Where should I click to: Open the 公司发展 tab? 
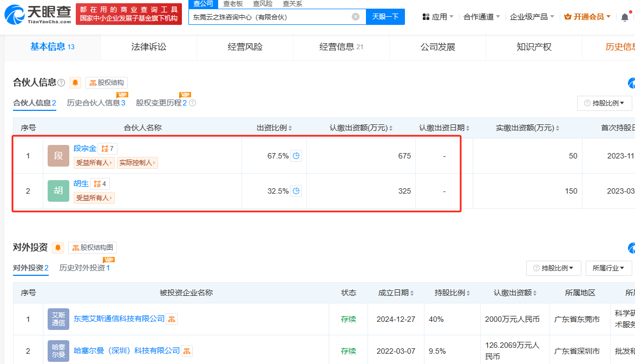(438, 47)
